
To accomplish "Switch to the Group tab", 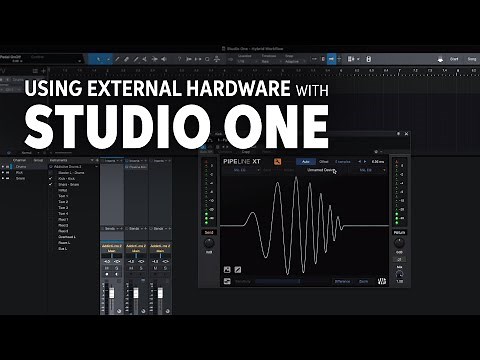I will coord(38,160).
